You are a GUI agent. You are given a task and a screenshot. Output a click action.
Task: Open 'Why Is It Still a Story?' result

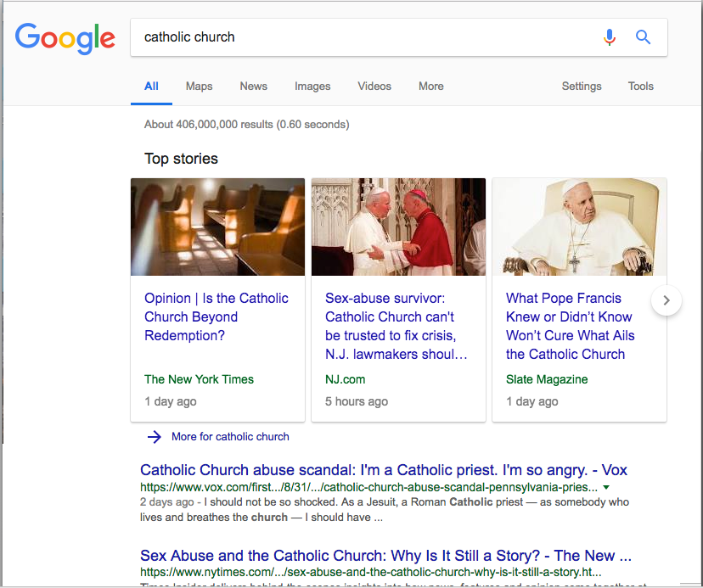(x=385, y=555)
